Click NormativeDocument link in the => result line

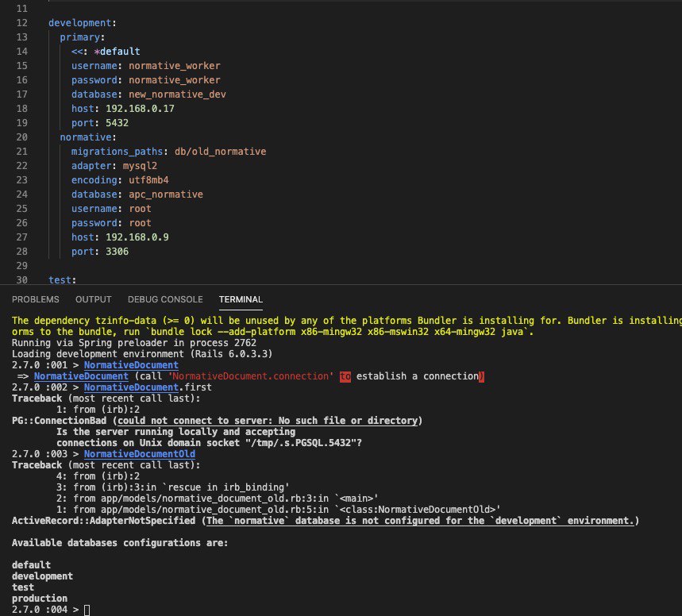coord(81,376)
